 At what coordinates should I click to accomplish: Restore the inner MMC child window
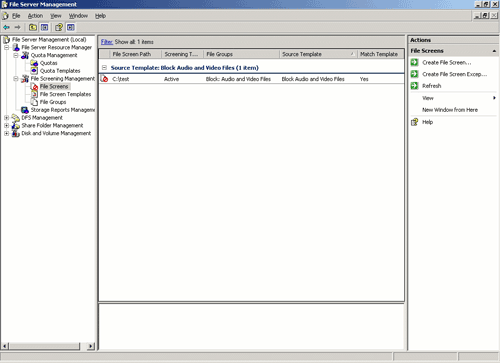[x=486, y=16]
